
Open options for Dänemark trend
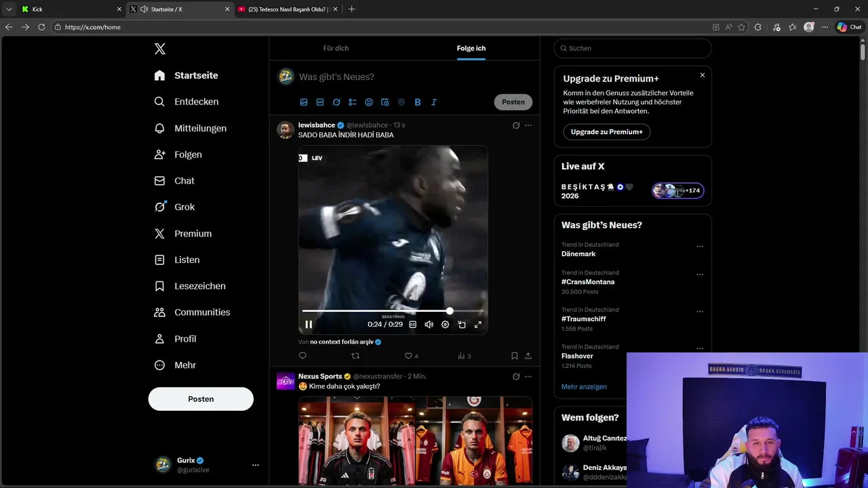[700, 247]
